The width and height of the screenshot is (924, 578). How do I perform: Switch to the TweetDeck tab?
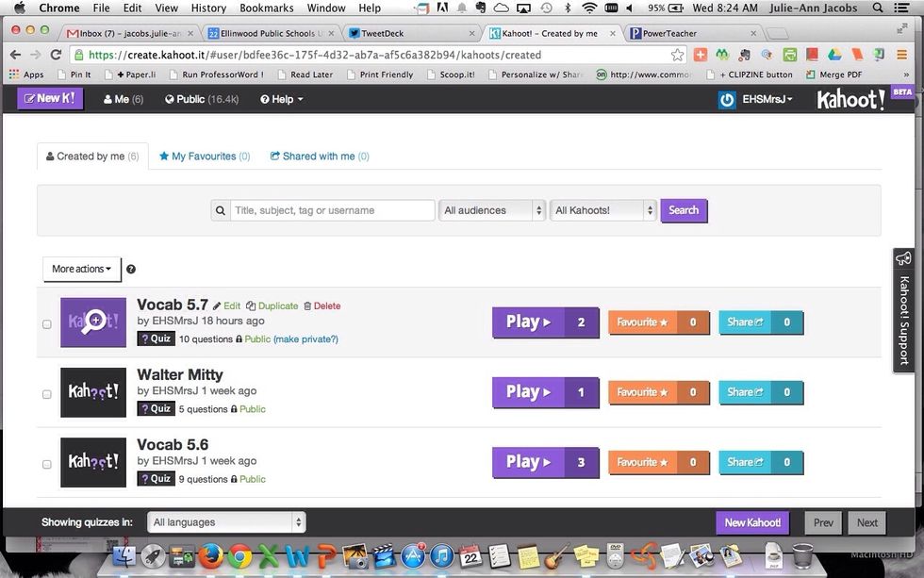(410, 34)
